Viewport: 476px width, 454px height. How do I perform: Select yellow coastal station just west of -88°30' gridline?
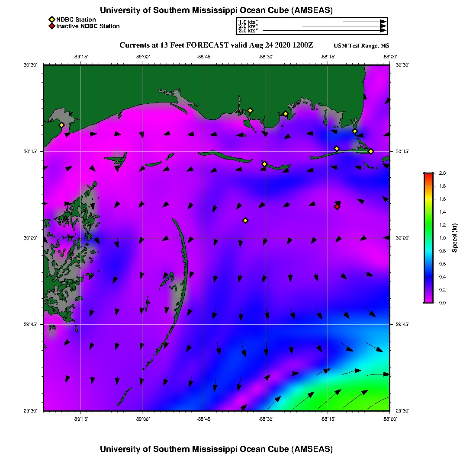tap(250, 111)
